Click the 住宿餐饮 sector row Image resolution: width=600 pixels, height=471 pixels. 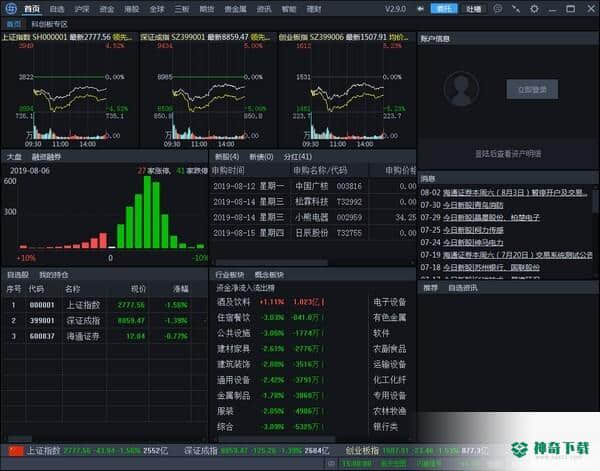pyautogui.click(x=271, y=318)
